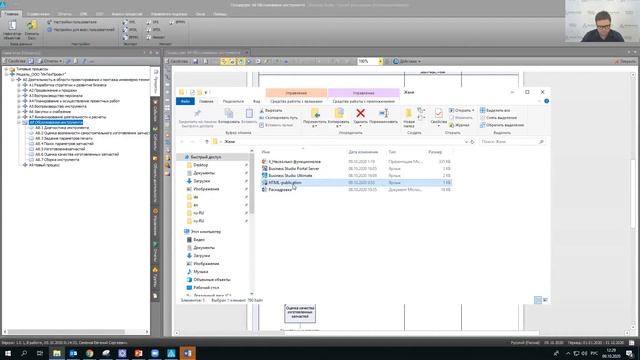Expand the Move to dropdown in Explorer
This screenshot has width=640, height=360.
[315, 127]
